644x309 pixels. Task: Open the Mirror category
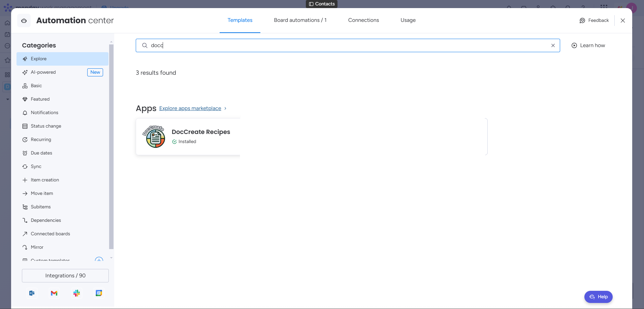point(62,247)
